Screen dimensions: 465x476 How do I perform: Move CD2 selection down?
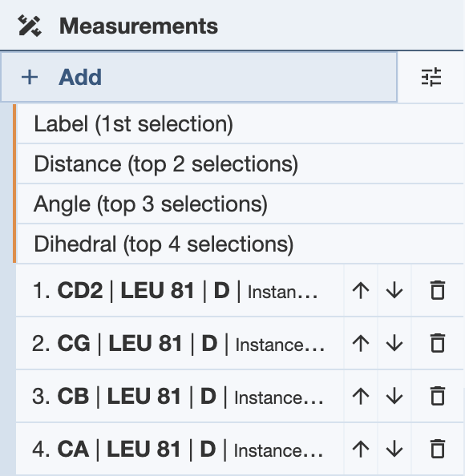coord(394,291)
